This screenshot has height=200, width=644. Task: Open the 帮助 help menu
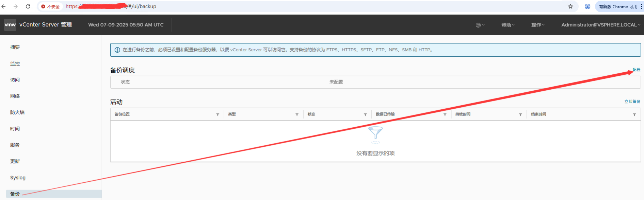point(508,25)
